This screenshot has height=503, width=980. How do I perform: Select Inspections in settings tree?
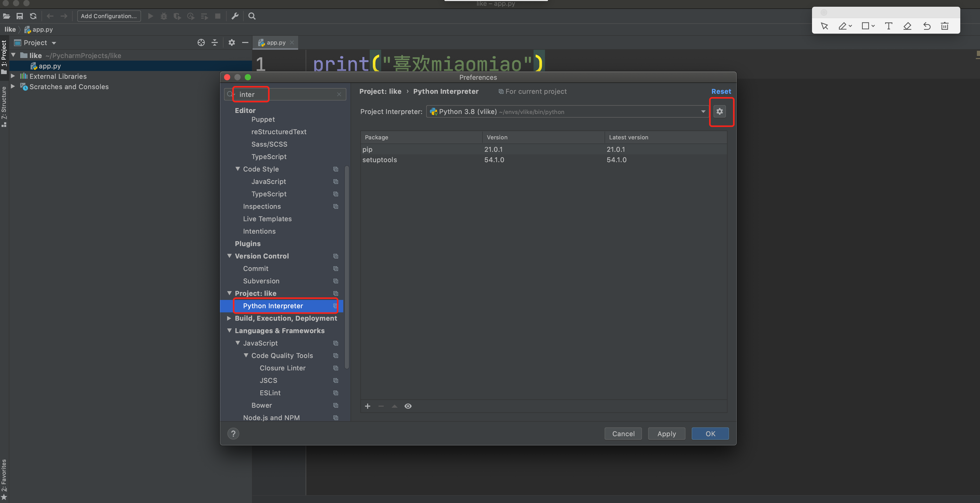tap(262, 206)
